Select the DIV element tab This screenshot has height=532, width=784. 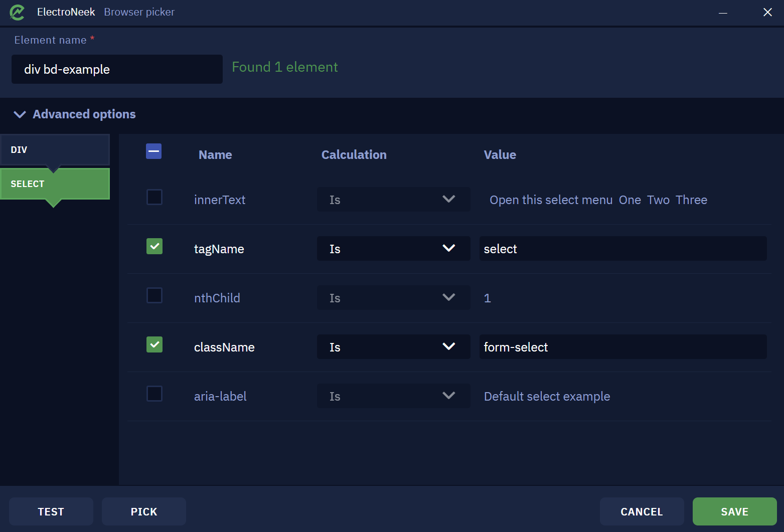click(x=55, y=149)
